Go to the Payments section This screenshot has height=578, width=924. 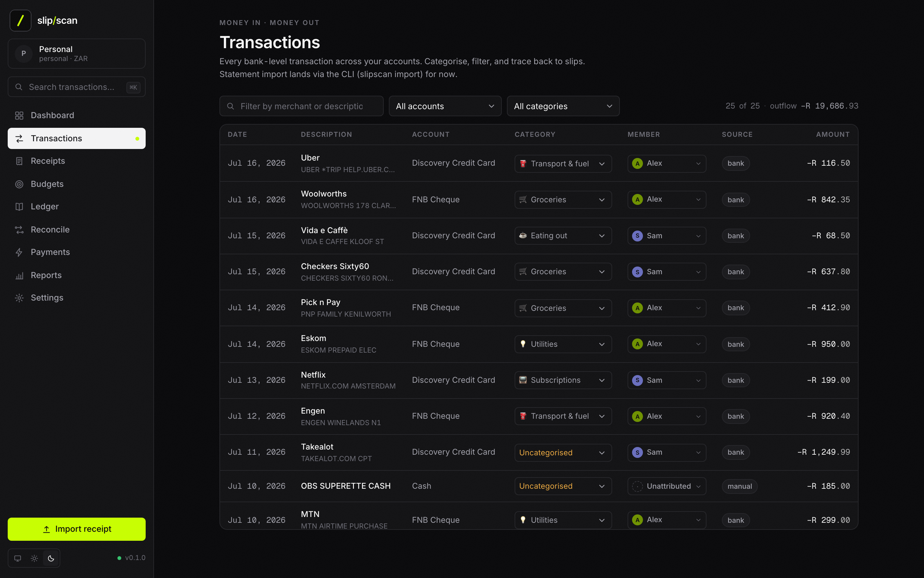pyautogui.click(x=77, y=252)
